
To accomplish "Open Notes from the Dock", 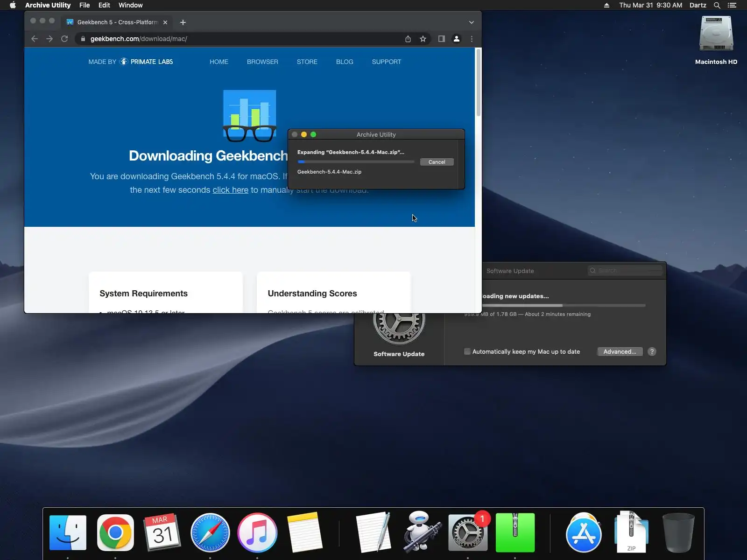I will pos(305,532).
